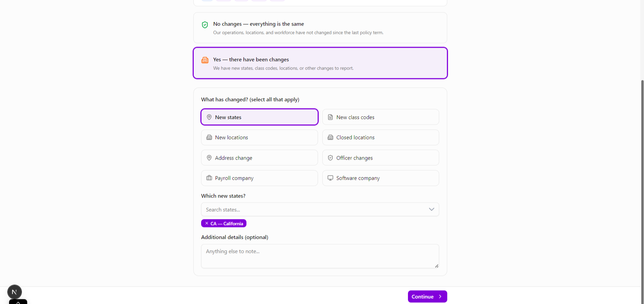
Task: Click the briefcase icon beside Payroll company
Action: pos(209,178)
